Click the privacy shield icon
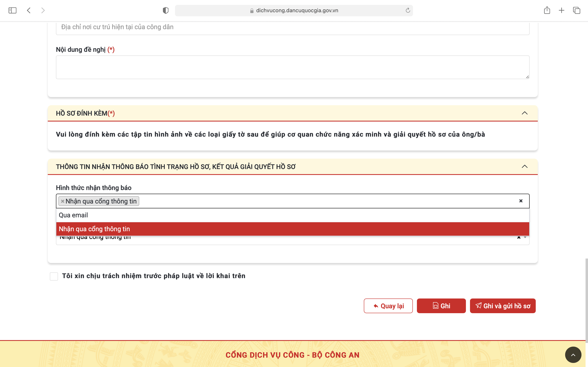 click(x=165, y=10)
